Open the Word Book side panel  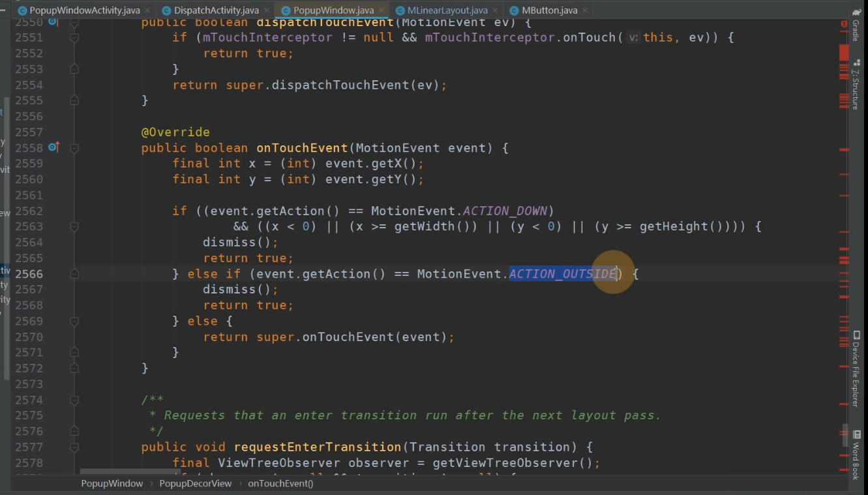point(856,455)
